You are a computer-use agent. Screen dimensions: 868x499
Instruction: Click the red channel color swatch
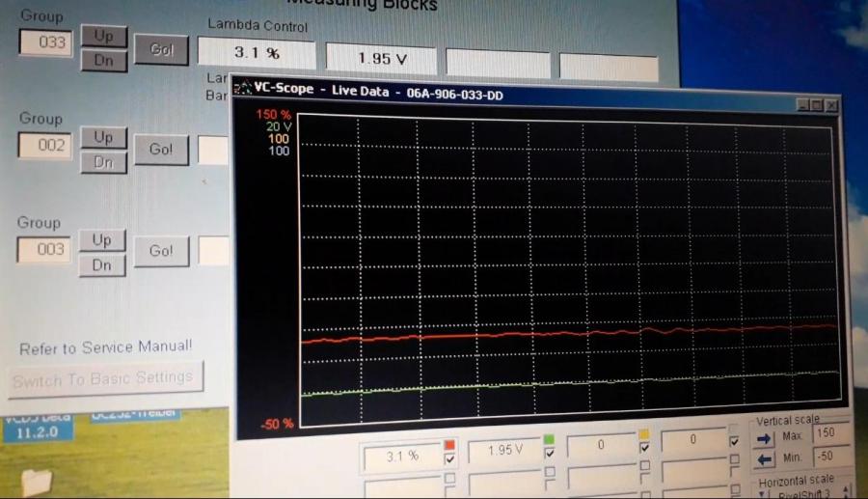(449, 443)
